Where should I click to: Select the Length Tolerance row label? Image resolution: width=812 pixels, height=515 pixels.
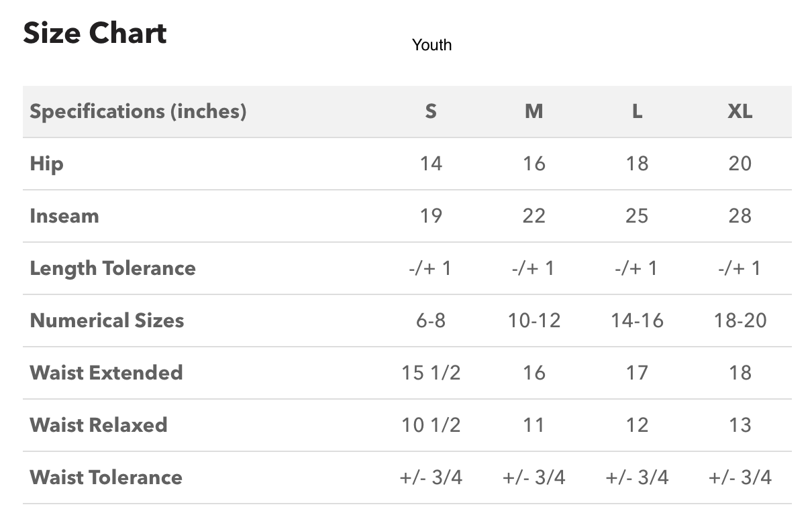click(x=113, y=268)
